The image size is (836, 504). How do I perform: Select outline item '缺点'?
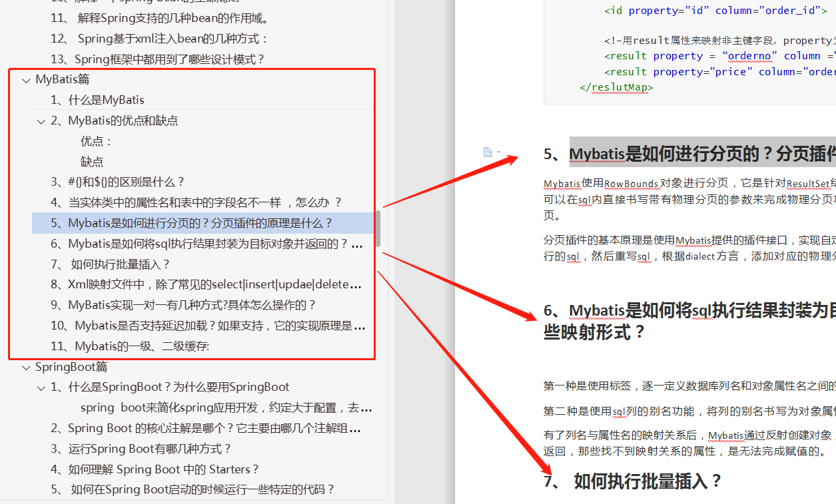click(x=92, y=162)
